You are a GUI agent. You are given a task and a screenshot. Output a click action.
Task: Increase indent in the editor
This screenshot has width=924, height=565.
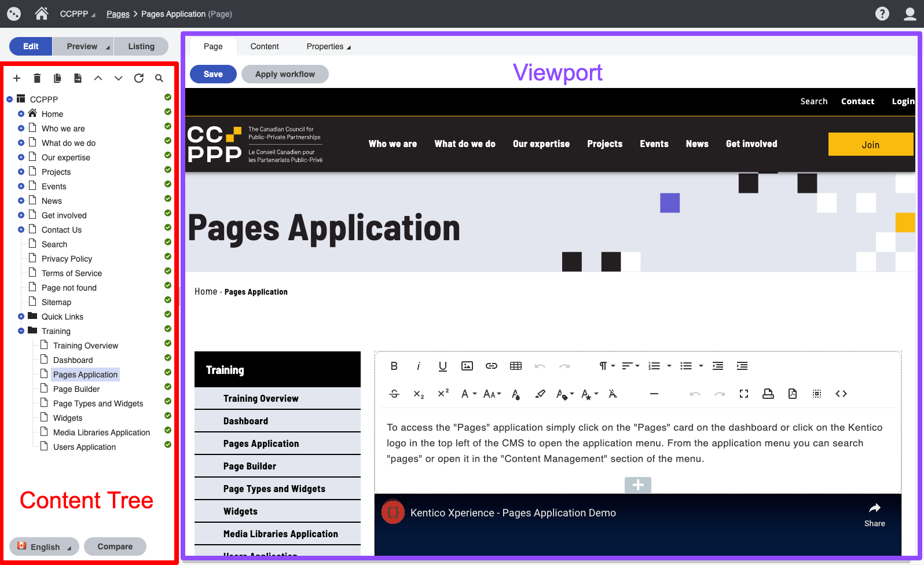(x=742, y=366)
